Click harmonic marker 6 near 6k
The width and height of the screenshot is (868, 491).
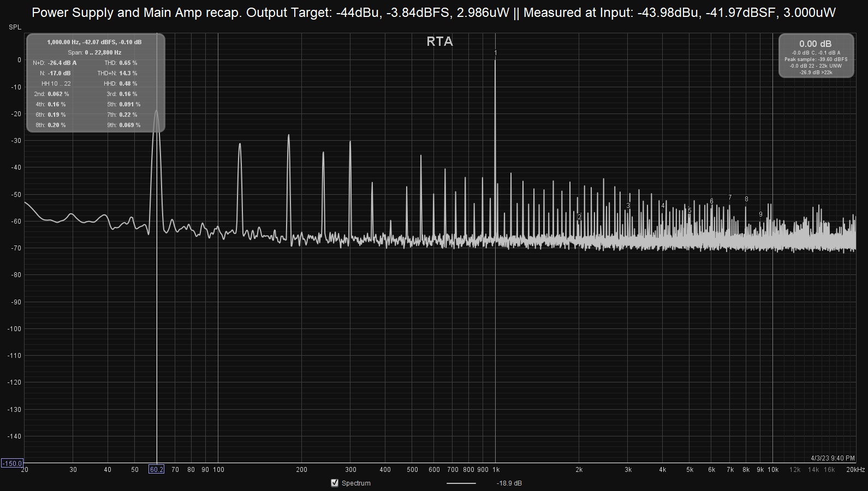(711, 201)
